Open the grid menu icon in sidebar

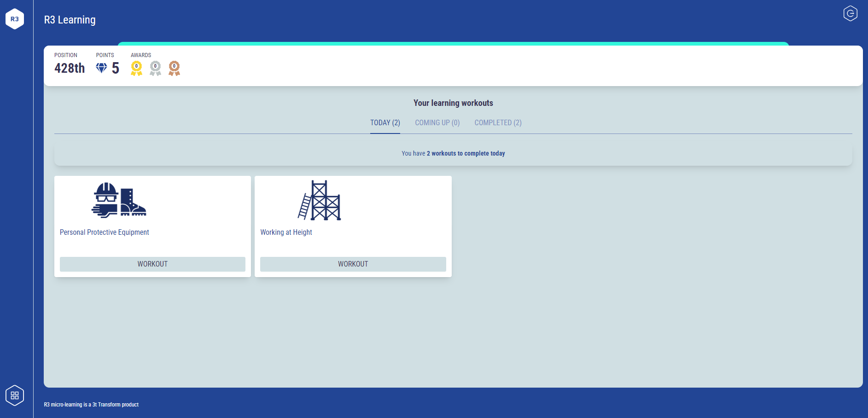[x=15, y=395]
